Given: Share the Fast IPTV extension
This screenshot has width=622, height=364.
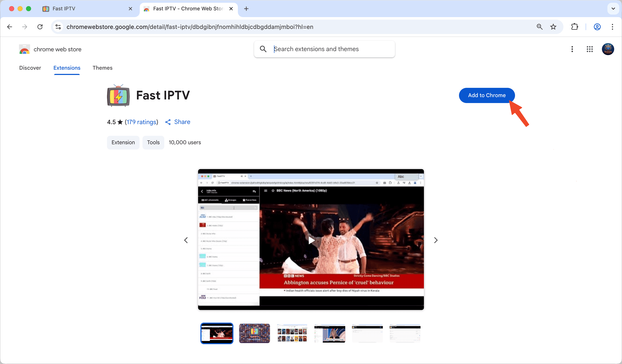Looking at the screenshot, I should (178, 122).
